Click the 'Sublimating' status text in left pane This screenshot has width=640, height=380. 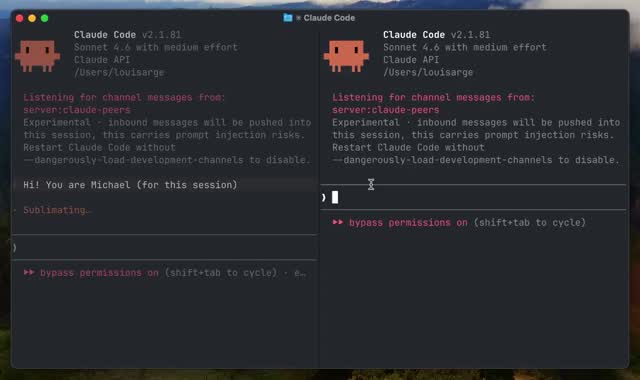tap(56, 210)
